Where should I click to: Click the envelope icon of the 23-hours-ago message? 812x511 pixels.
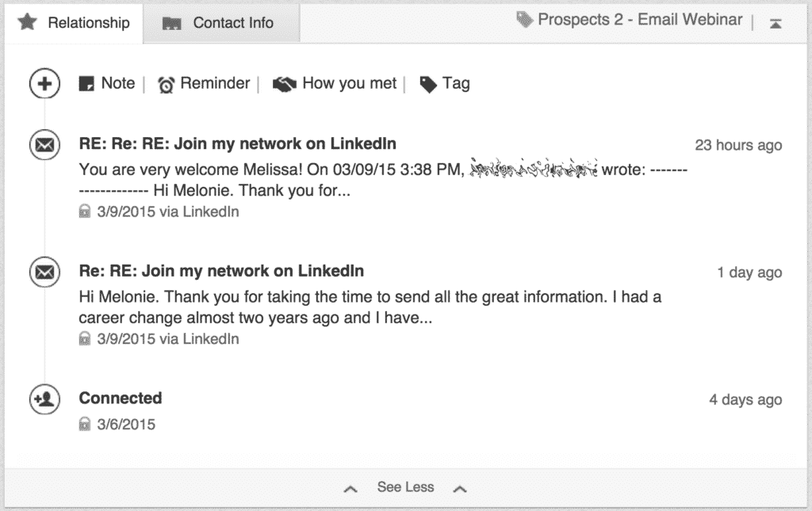click(45, 145)
